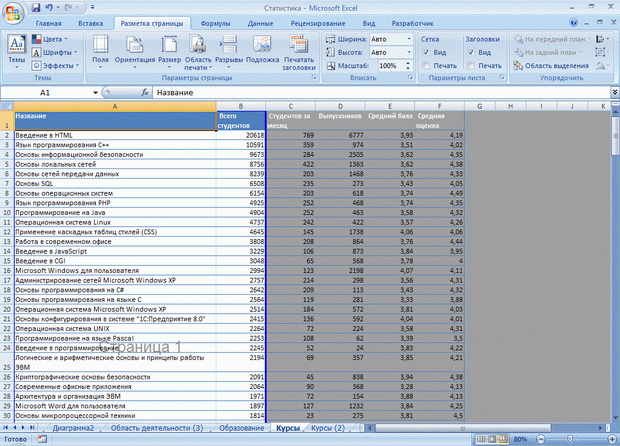
Task: Toggle Gridlines View (Сетка Вид) checkbox
Action: (x=426, y=52)
